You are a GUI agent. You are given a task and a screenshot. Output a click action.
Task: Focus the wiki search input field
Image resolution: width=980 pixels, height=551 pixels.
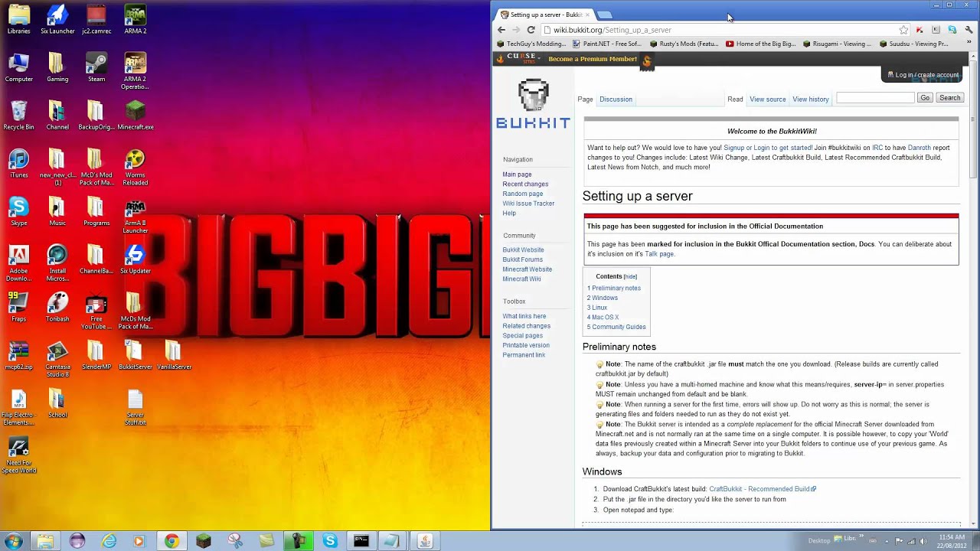point(875,98)
